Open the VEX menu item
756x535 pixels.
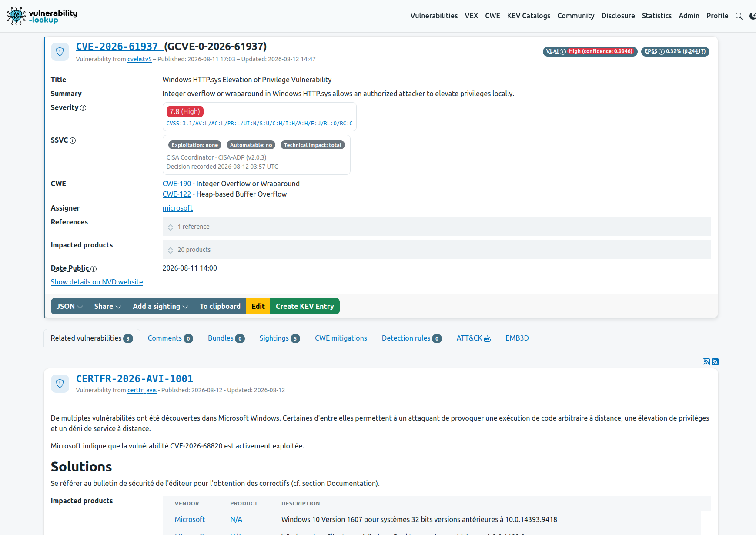(472, 16)
